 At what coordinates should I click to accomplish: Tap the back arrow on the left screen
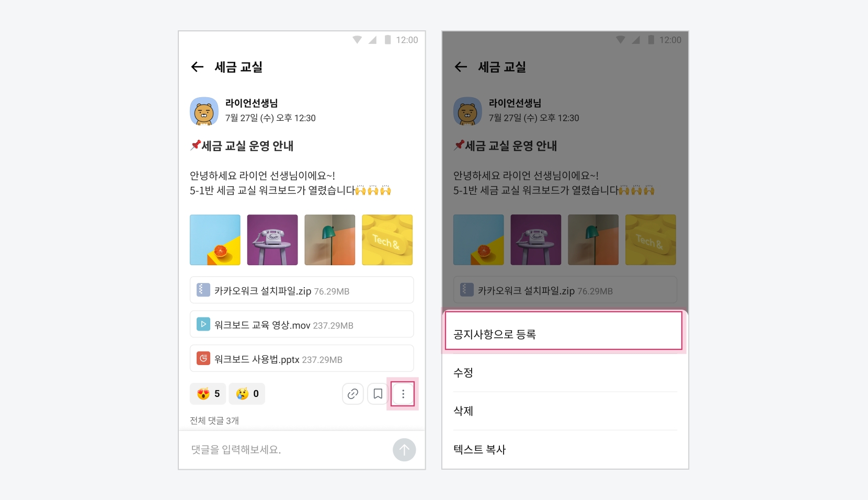[x=197, y=66]
